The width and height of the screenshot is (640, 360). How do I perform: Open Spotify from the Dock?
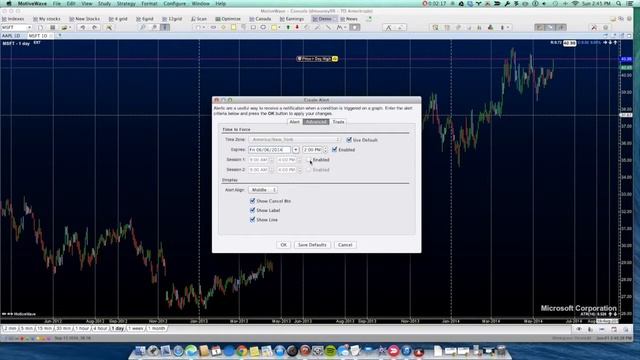click(330, 351)
